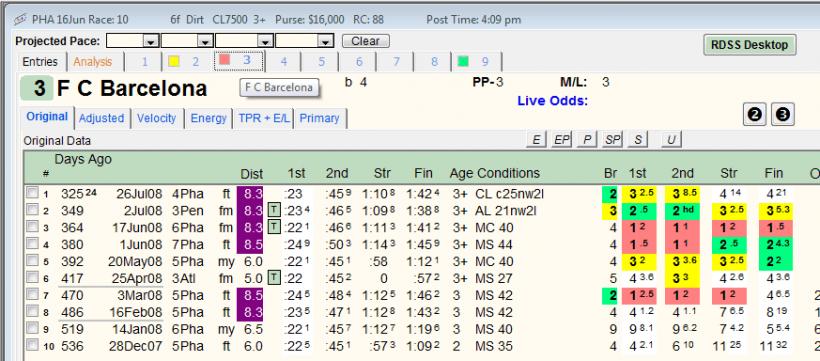
Task: Click the F C Barcelona tooltip box
Action: coord(279,87)
